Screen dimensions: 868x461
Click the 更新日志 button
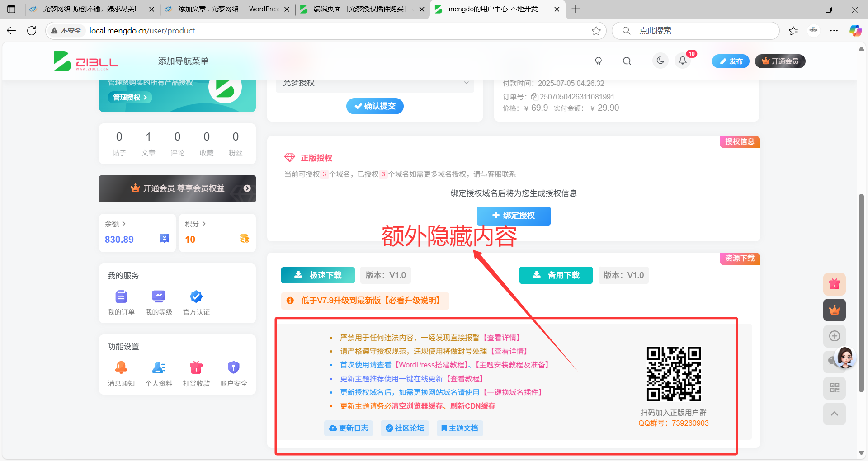349,428
